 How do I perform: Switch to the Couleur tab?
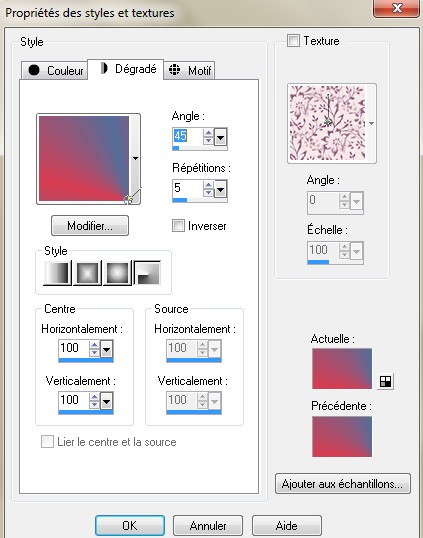click(x=55, y=70)
